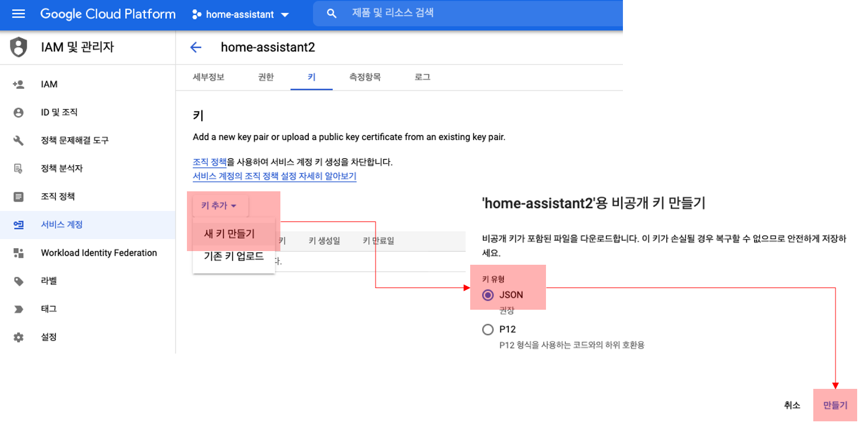
Task: Open ID 및 조직 in the sidebar
Action: click(x=88, y=113)
